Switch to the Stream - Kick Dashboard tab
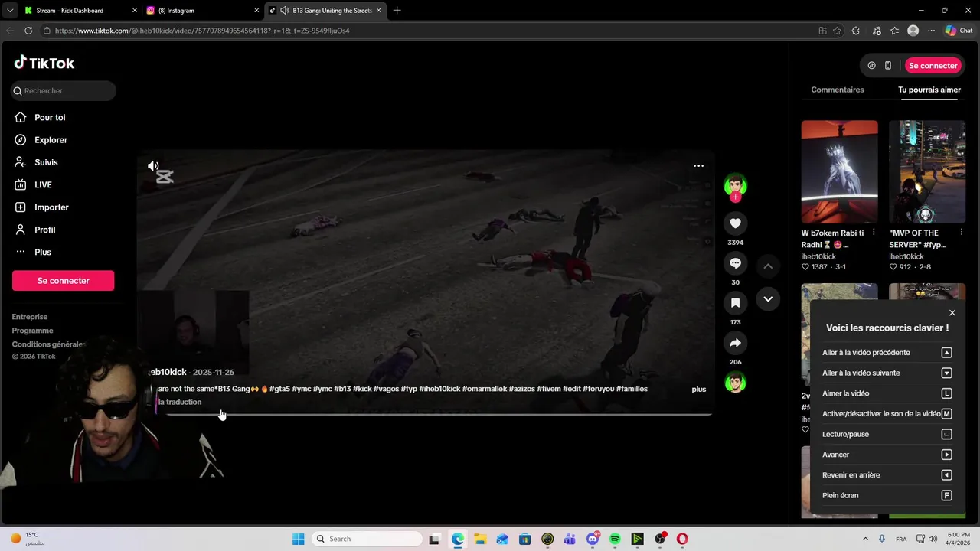The width and height of the screenshot is (980, 551). tap(80, 11)
